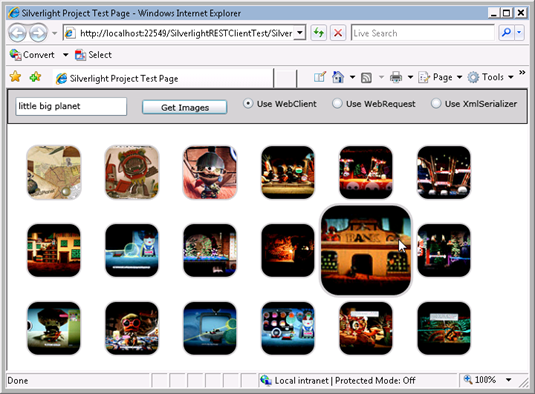Open the Page menu

tap(440, 77)
